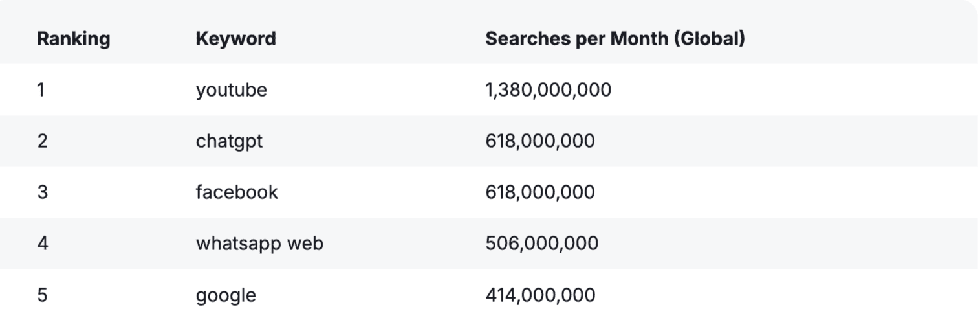Select the 618,000,000 value in facebook row

click(540, 192)
